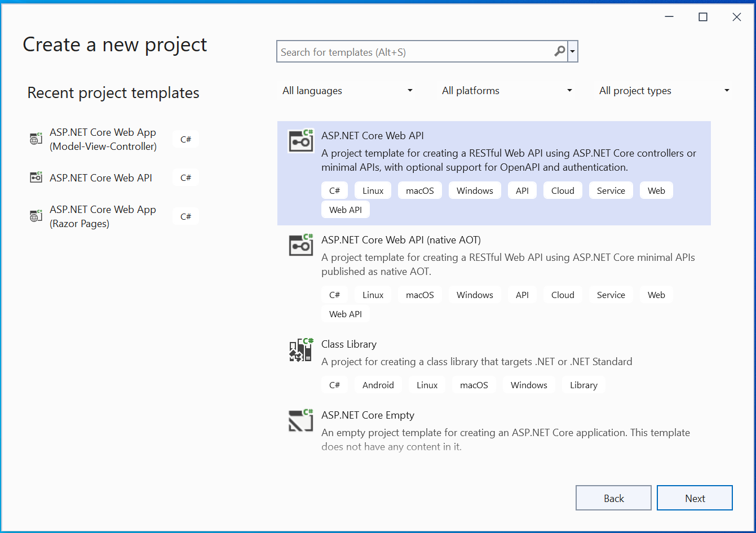Image resolution: width=756 pixels, height=533 pixels.
Task: Open the search box history dropdown arrow
Action: click(573, 52)
